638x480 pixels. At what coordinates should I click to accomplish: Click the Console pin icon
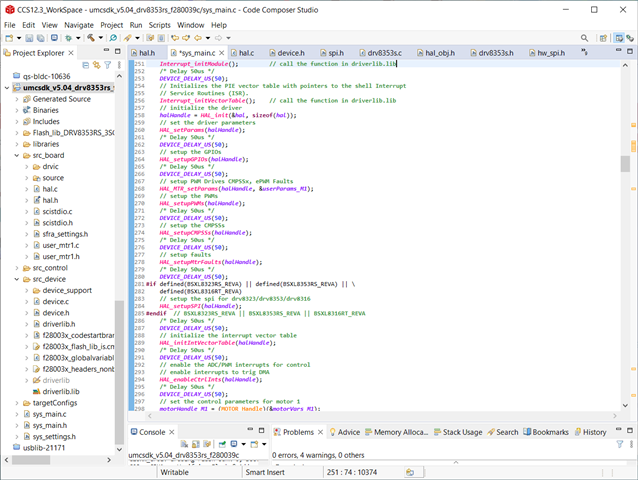222,444
